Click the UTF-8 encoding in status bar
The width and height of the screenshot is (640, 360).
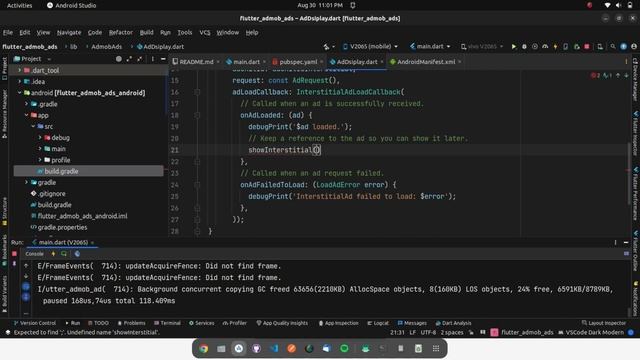tap(428, 333)
